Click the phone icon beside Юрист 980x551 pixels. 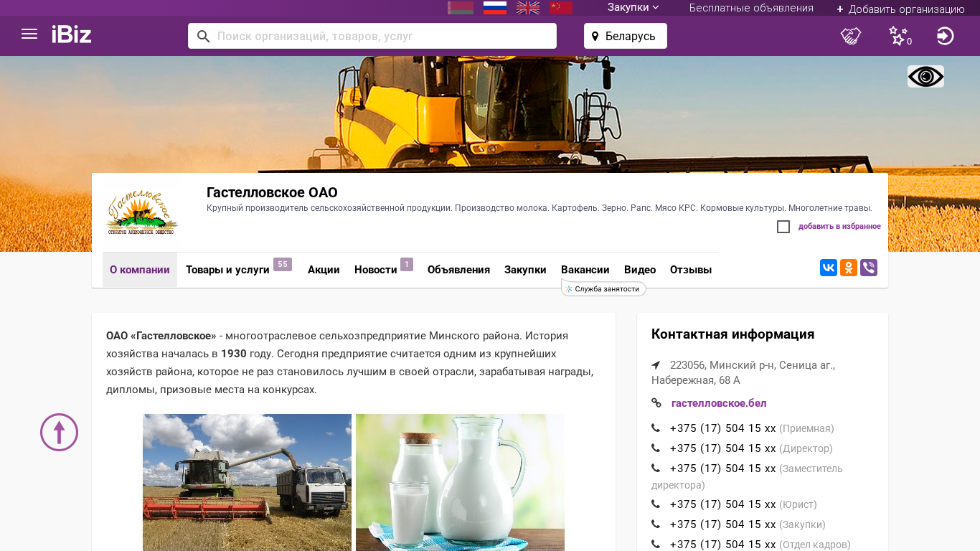pyautogui.click(x=656, y=504)
